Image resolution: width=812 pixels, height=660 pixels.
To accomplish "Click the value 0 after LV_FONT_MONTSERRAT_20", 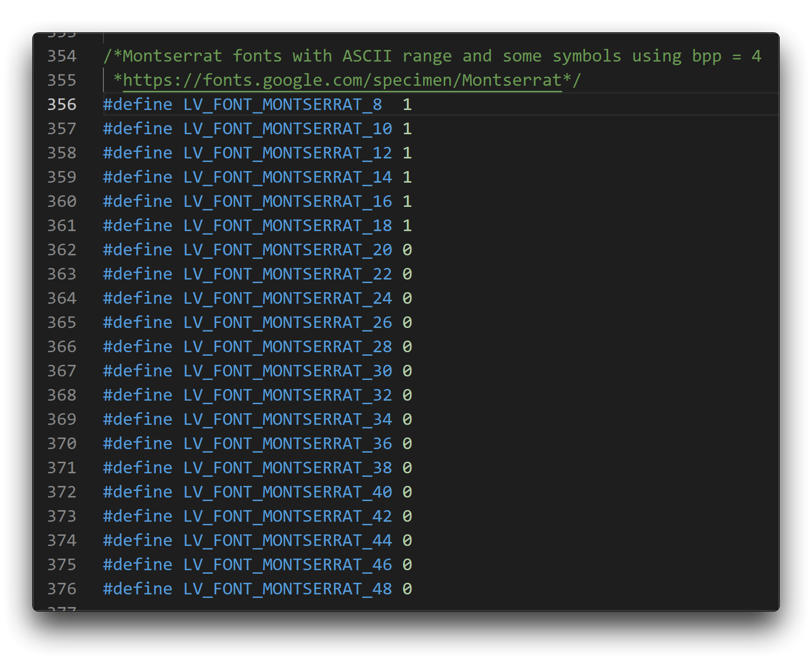I will (x=408, y=250).
